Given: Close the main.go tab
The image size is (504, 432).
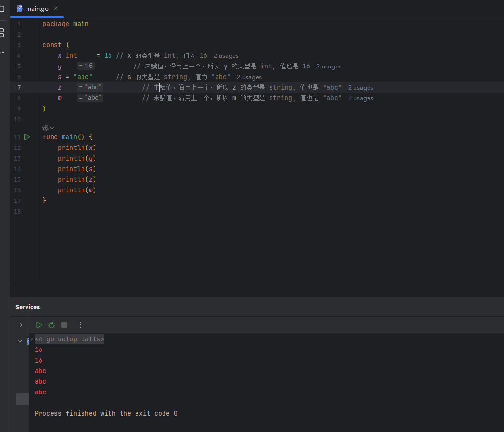Looking at the screenshot, I should click(56, 8).
